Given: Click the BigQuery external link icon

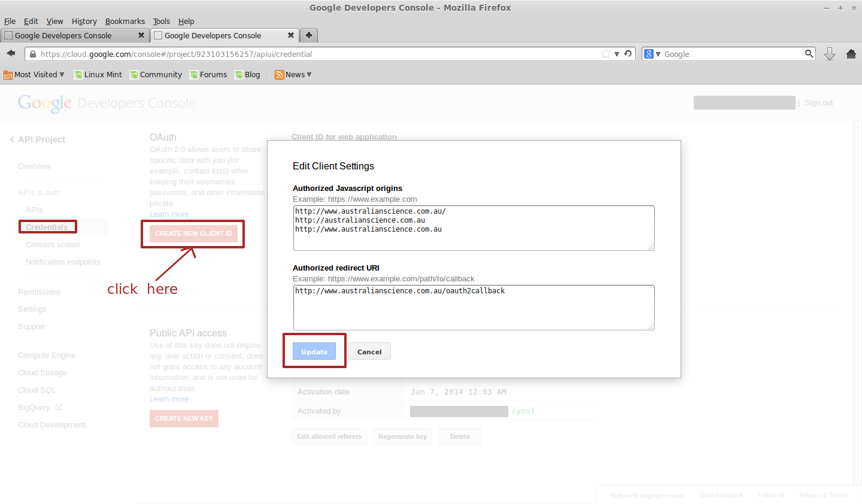Looking at the screenshot, I should pyautogui.click(x=59, y=407).
